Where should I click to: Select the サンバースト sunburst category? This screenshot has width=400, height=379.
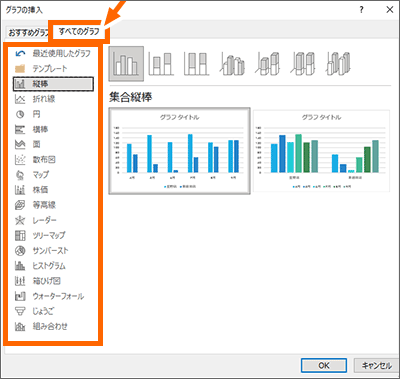tap(53, 250)
